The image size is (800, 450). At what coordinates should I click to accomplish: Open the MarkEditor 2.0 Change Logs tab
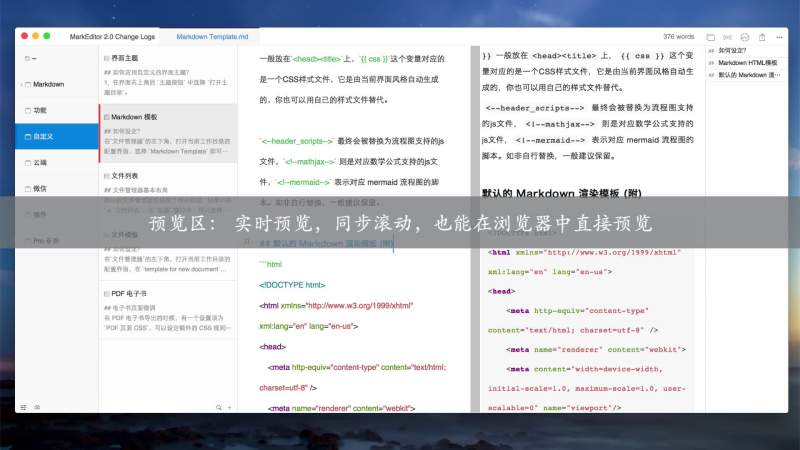pyautogui.click(x=112, y=37)
